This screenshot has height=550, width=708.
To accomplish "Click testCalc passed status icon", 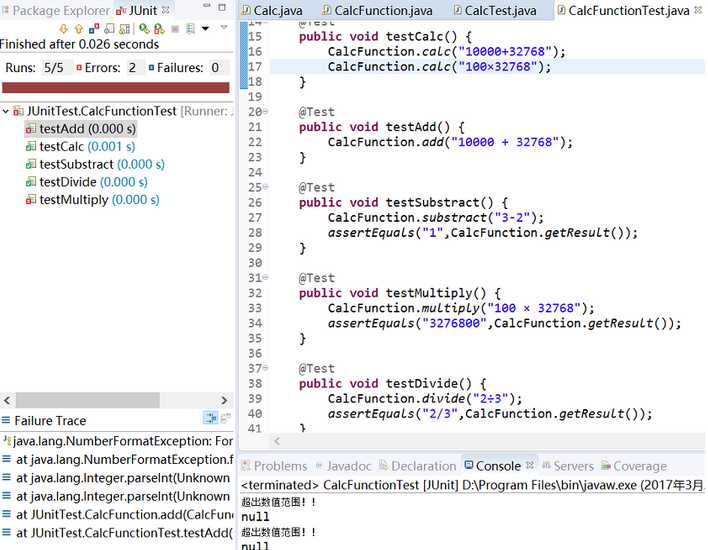I will point(31,147).
